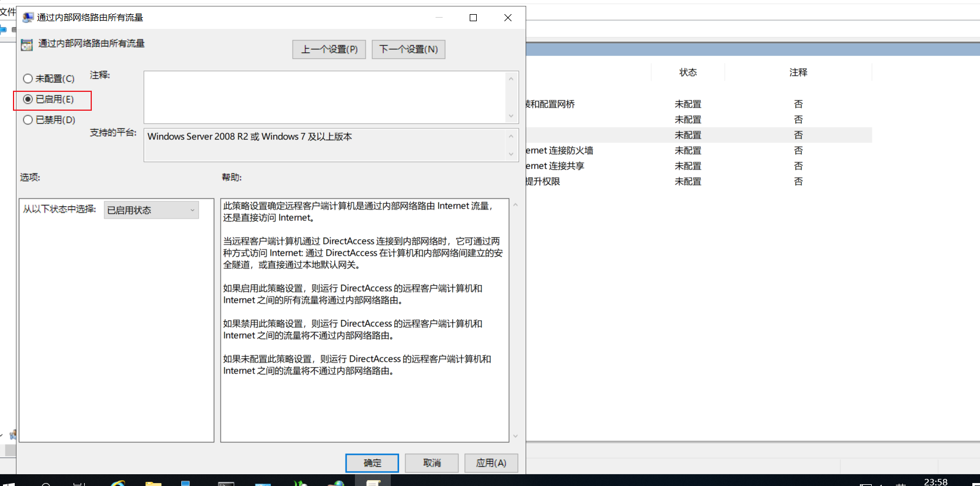980x486 pixels.
Task: Open Internet Explorer from the taskbar
Action: pos(118,483)
